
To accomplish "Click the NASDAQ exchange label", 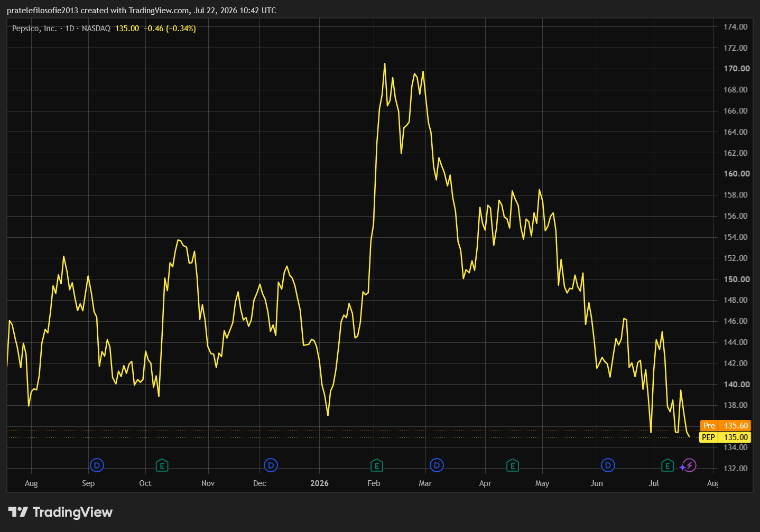I will tap(96, 29).
